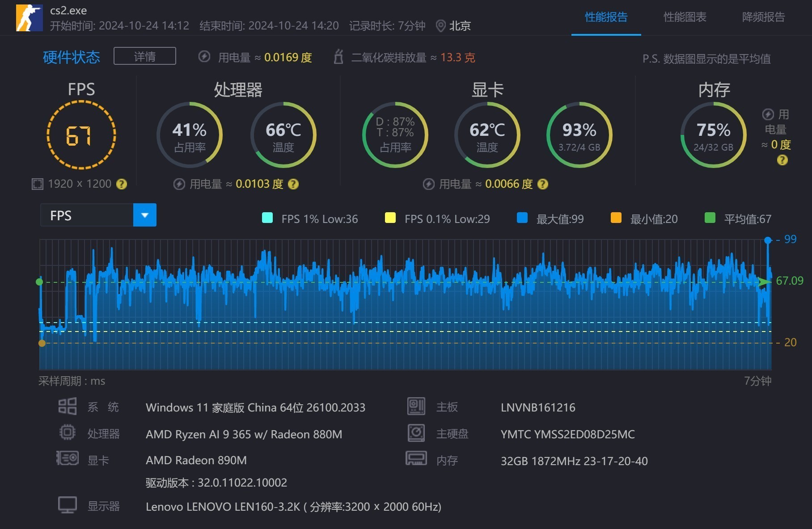Click the green average line start marker
This screenshot has height=529, width=812.
click(39, 282)
